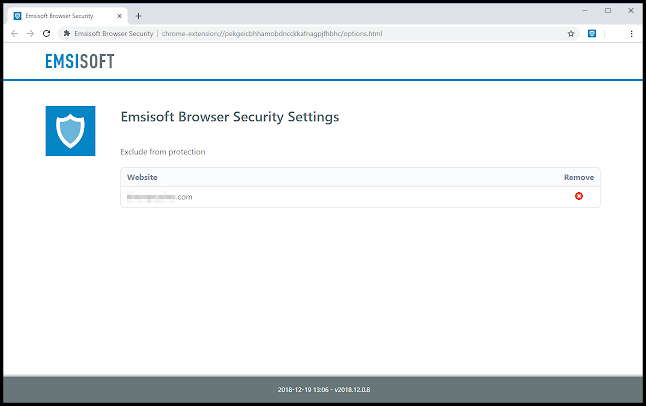646x406 pixels.
Task: Reload the settings page
Action: [x=48, y=33]
